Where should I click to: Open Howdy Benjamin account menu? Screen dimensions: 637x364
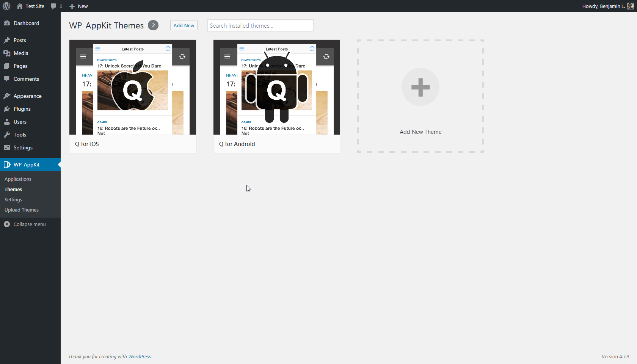click(604, 6)
